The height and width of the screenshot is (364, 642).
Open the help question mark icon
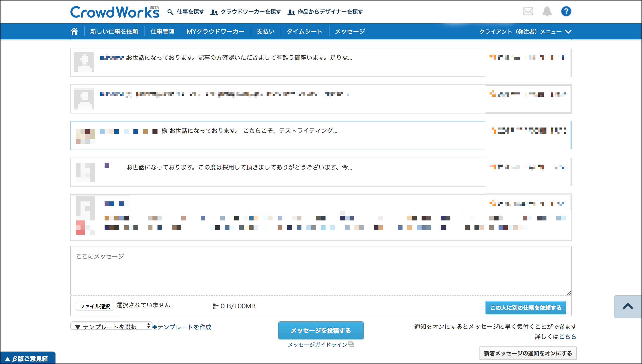click(566, 12)
